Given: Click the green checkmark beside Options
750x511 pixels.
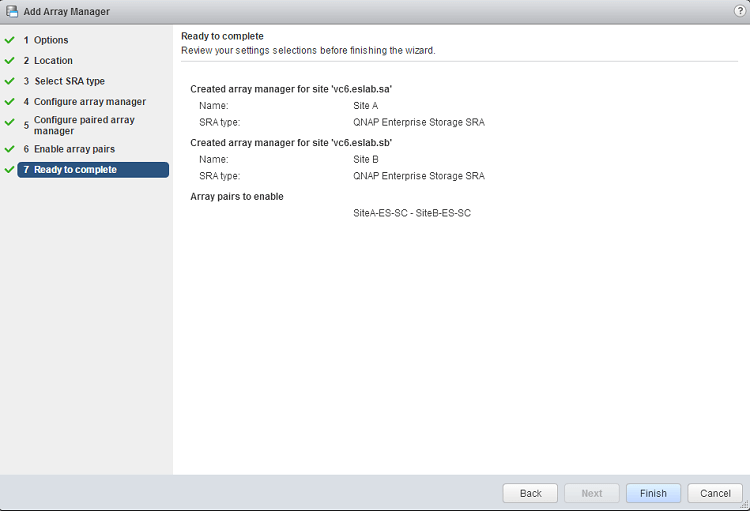Looking at the screenshot, I should pyautogui.click(x=9, y=40).
